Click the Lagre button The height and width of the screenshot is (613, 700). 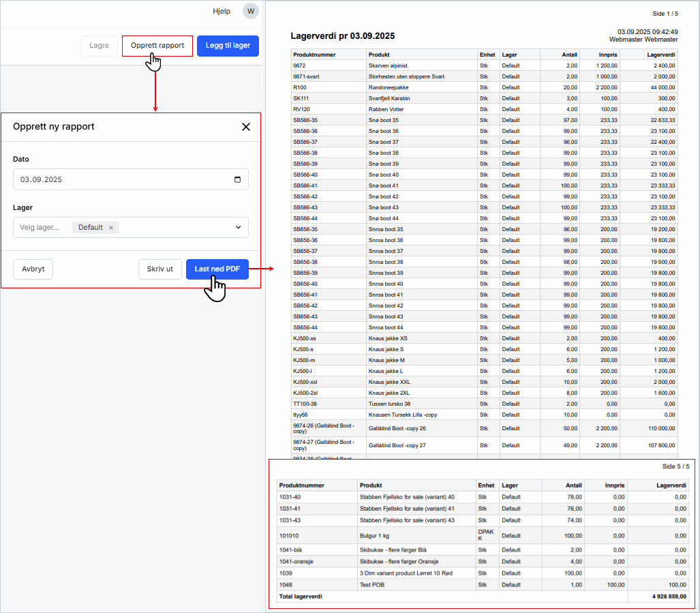[x=99, y=46]
